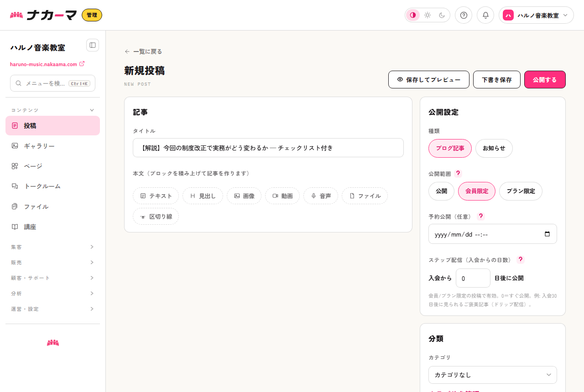The width and height of the screenshot is (584, 392).
Task: Open 講座 in the sidebar
Action: (x=52, y=227)
